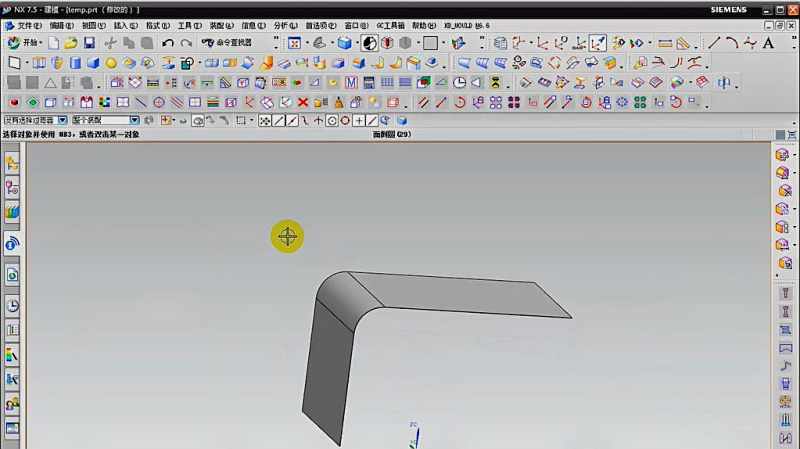This screenshot has width=800, height=449.
Task: Open the 分析 (Analysis) menu
Action: coord(285,25)
